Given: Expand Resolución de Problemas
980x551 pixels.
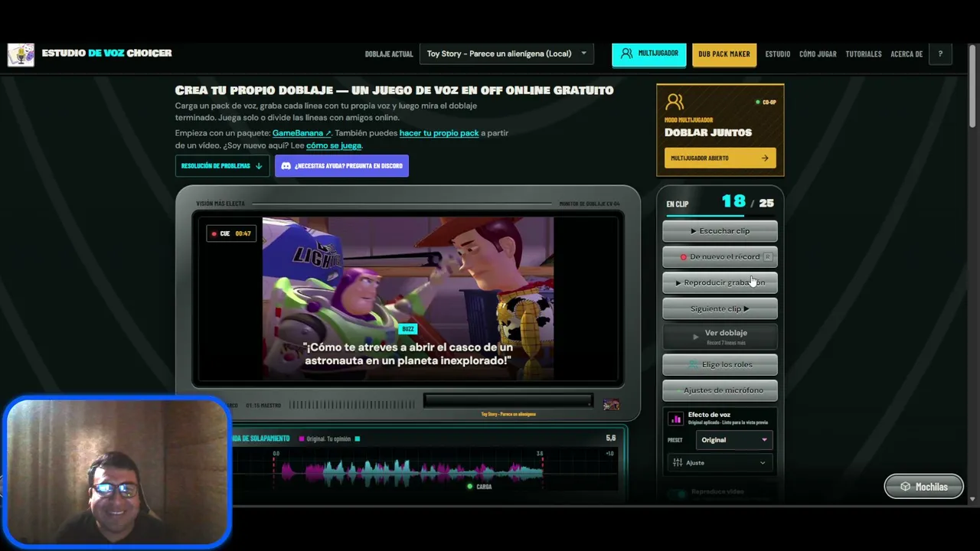Looking at the screenshot, I should pos(222,166).
